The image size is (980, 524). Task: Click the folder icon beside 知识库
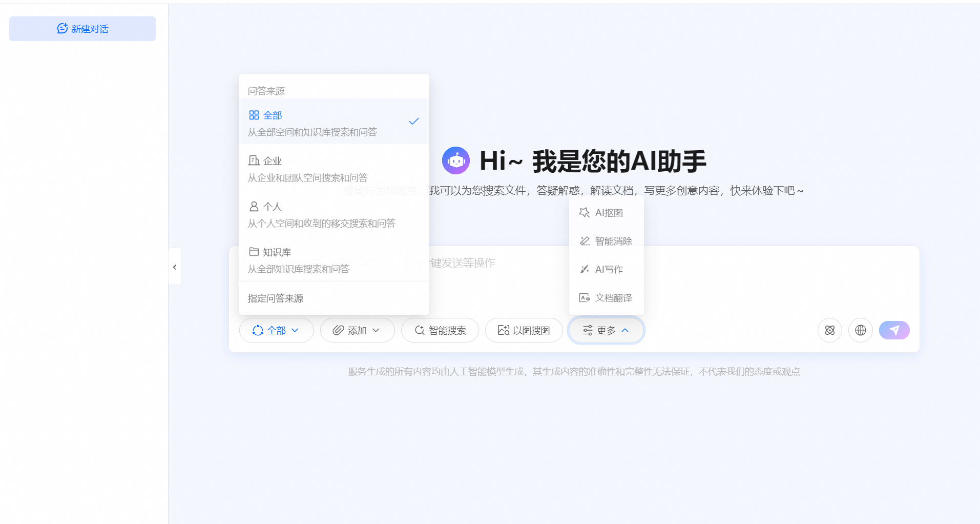(254, 252)
